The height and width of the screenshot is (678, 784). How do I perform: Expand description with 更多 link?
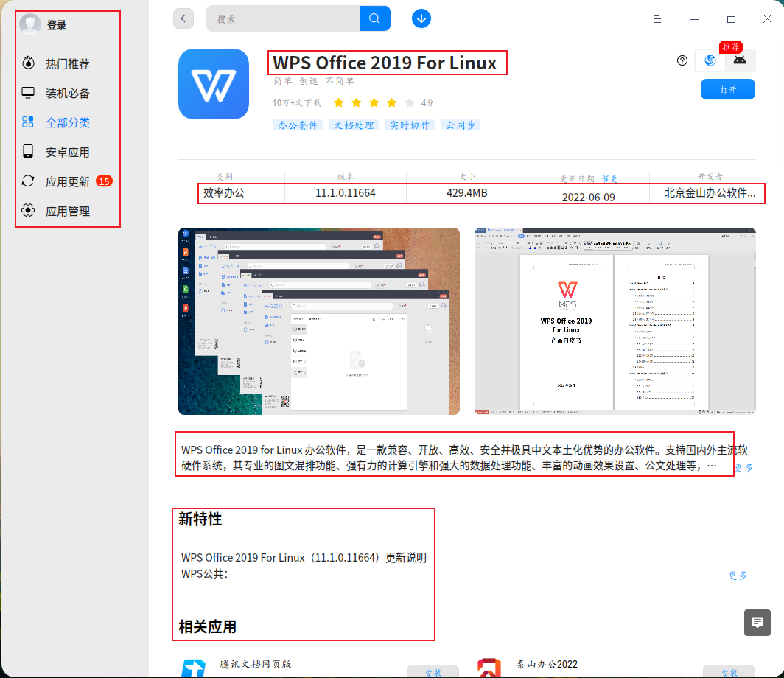point(743,468)
